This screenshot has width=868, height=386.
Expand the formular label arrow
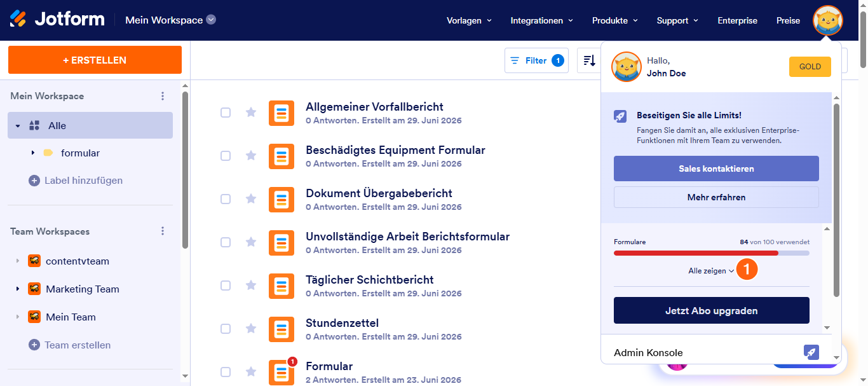32,153
